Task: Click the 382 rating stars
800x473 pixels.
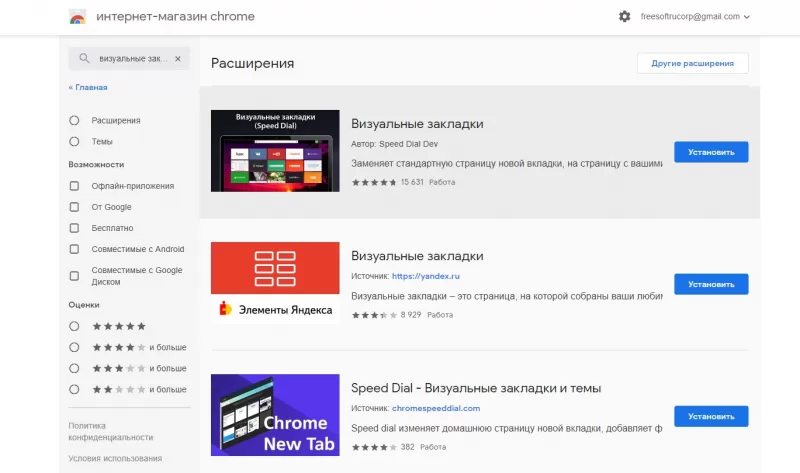Action: 374,447
